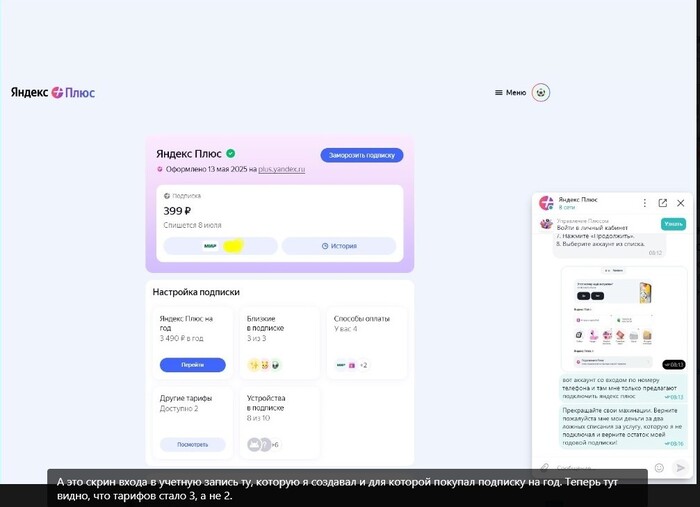This screenshot has height=507, width=700.
Task: Click the Узнать button in chat banner
Action: pyautogui.click(x=673, y=224)
